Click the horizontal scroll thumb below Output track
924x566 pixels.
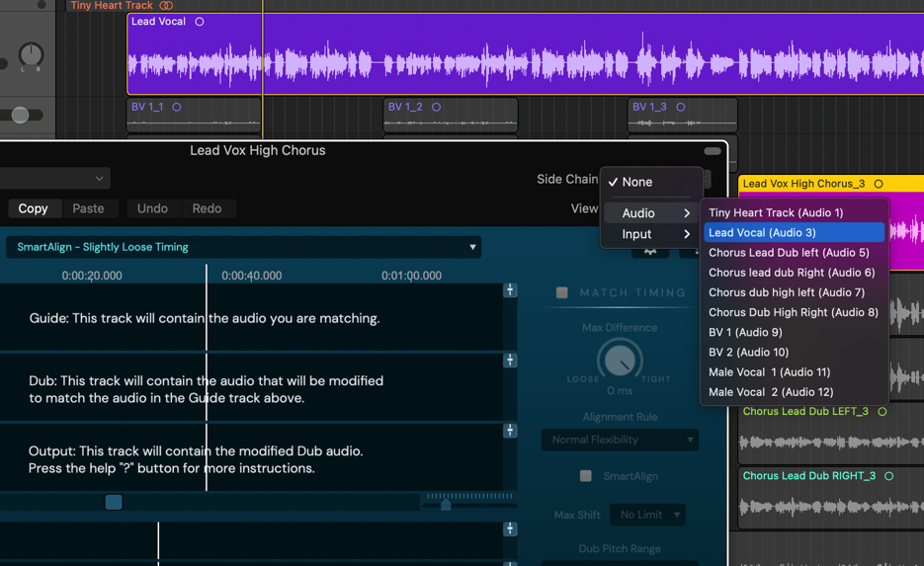pyautogui.click(x=114, y=503)
